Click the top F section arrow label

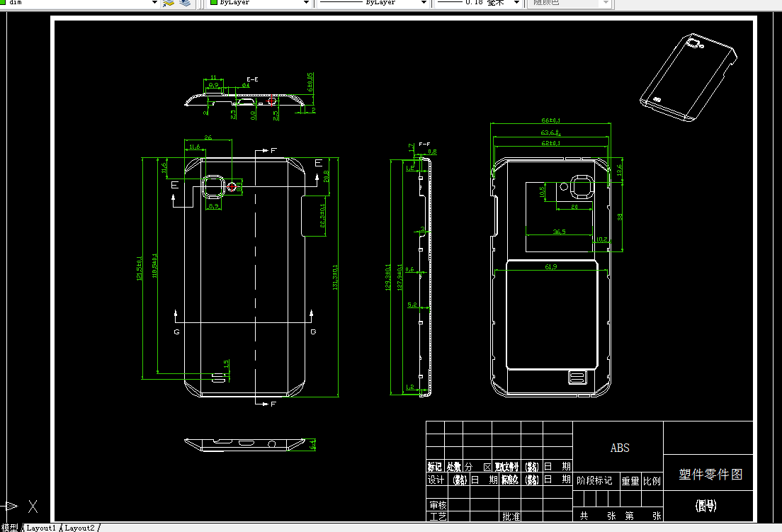273,150
